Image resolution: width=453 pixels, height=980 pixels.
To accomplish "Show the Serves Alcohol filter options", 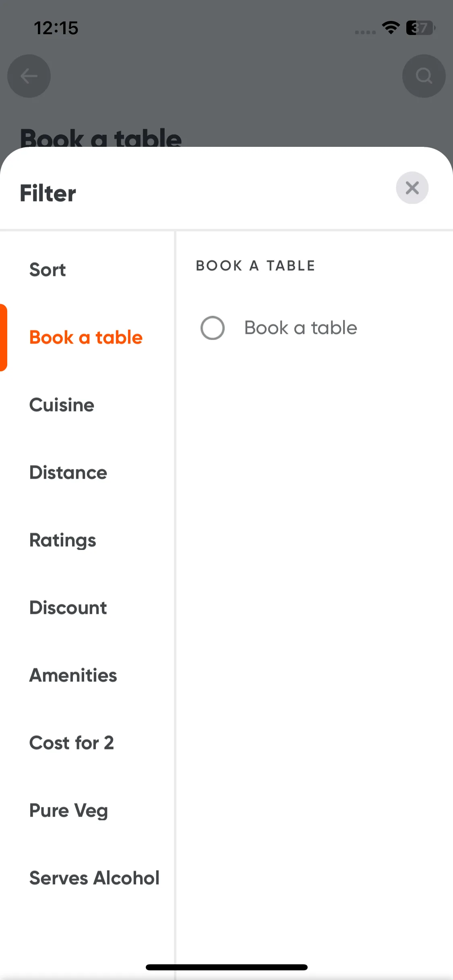I will (x=94, y=878).
